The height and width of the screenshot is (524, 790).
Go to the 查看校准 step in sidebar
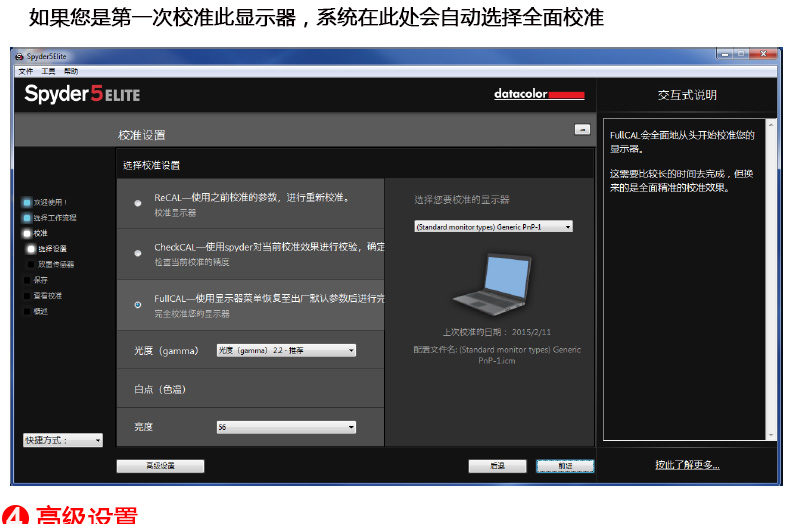[42, 296]
